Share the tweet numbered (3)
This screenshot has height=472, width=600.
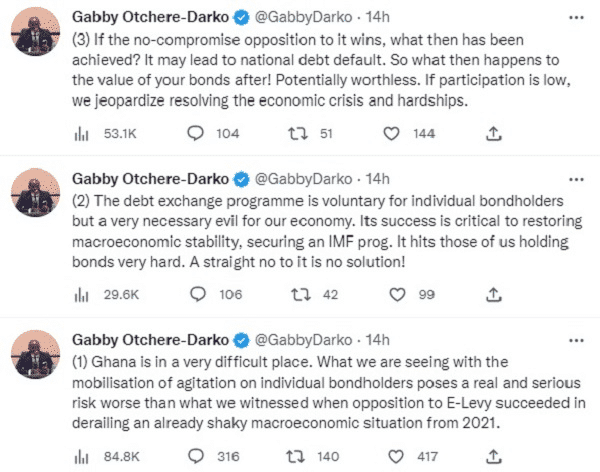pos(492,133)
